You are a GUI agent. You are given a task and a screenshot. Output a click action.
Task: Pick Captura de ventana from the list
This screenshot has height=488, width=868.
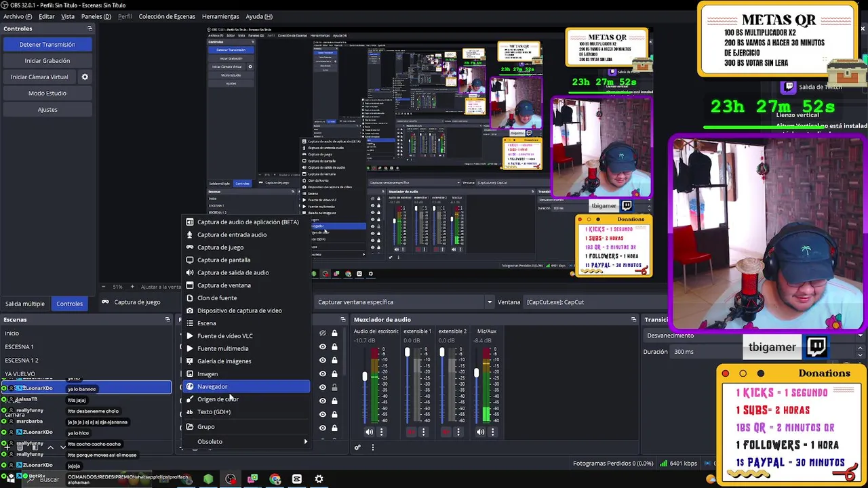point(246,285)
